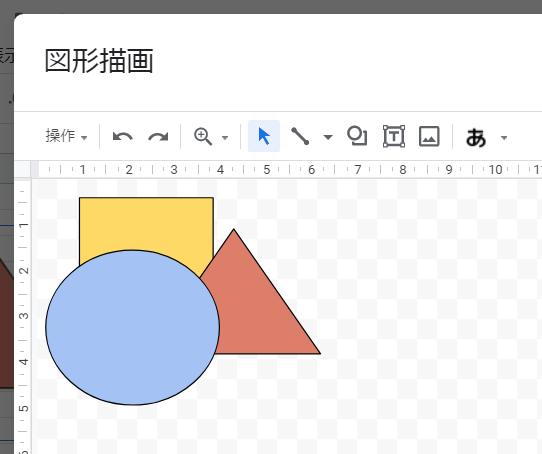Click the undo arrow icon
This screenshot has height=454, width=542.
tap(123, 137)
